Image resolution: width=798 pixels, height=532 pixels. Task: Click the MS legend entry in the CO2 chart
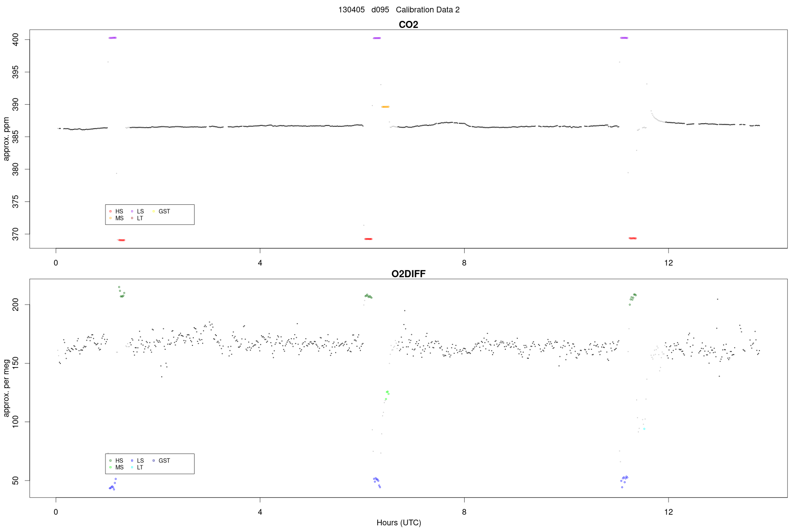pos(117,218)
